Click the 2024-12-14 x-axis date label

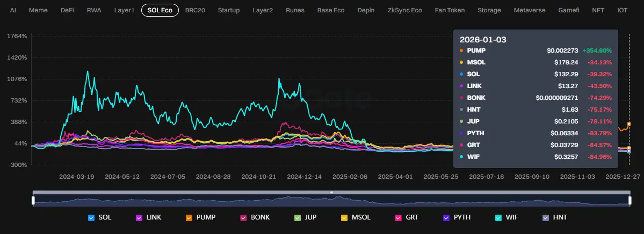tap(305, 177)
